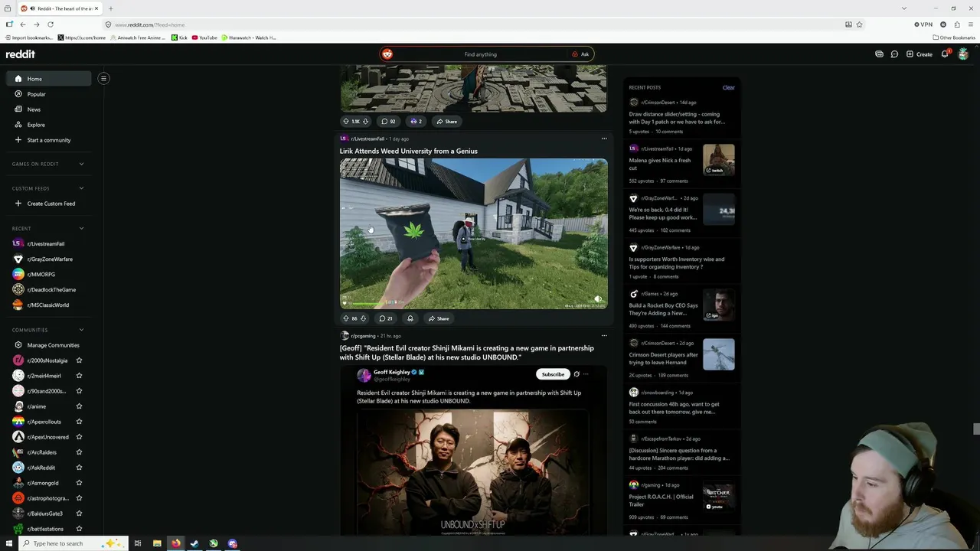This screenshot has height=551, width=980.
Task: Click awards count on top post
Action: tap(416, 121)
